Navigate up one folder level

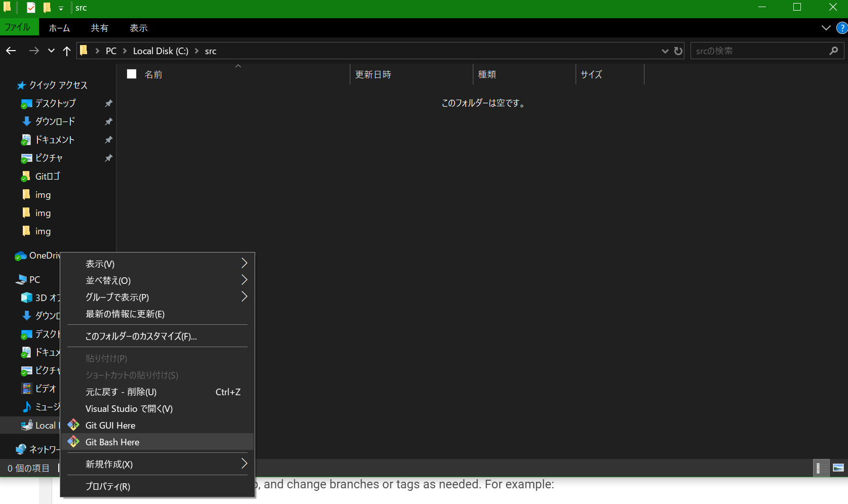67,51
